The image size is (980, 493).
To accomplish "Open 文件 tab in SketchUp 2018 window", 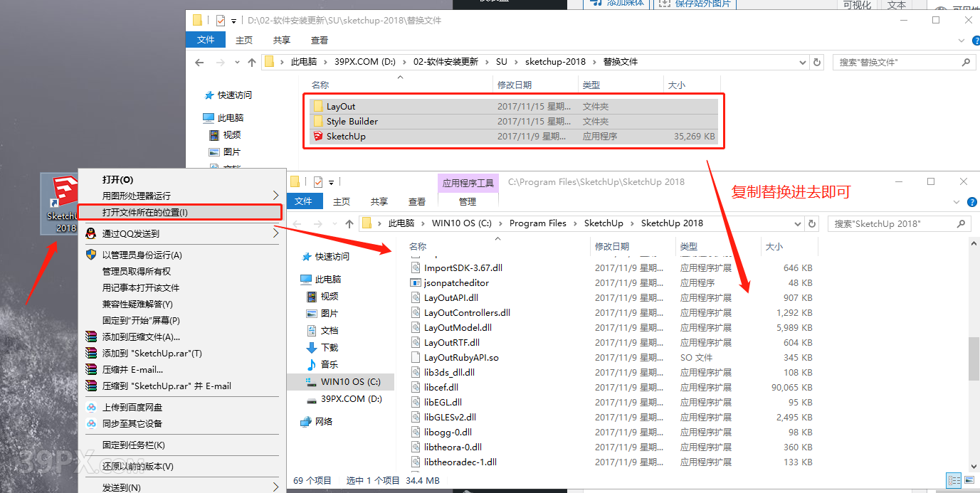I will click(x=303, y=201).
